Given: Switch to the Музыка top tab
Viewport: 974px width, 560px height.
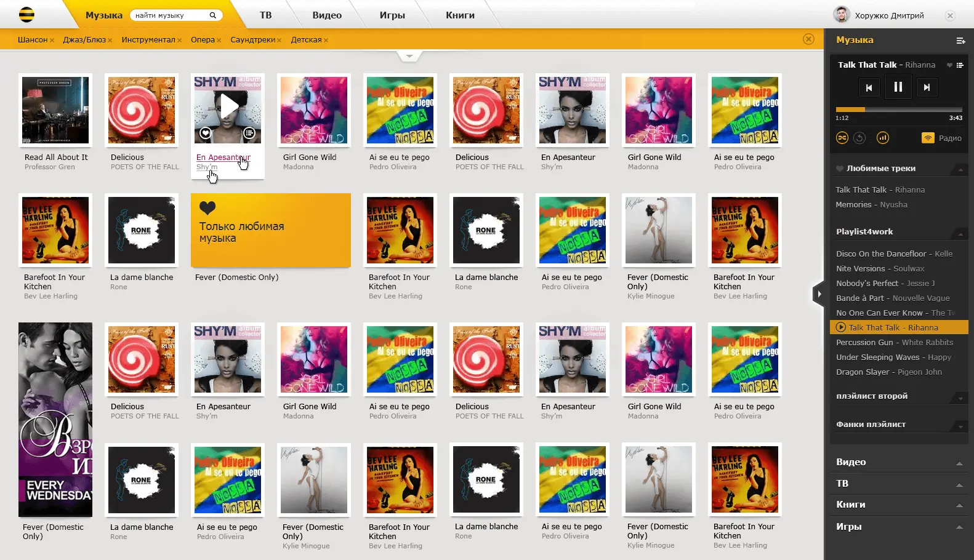Looking at the screenshot, I should (103, 15).
